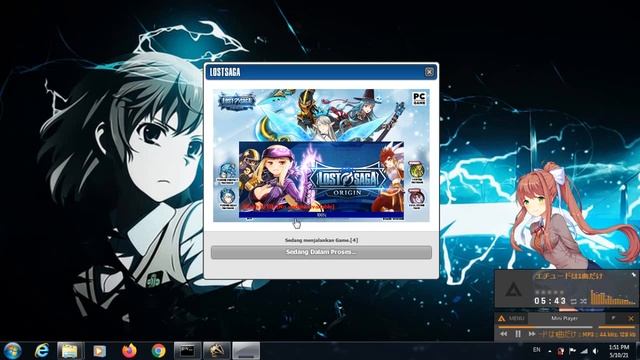Screen dimensions: 640x360
Task: Click the Mini Player title label
Action: point(564,318)
